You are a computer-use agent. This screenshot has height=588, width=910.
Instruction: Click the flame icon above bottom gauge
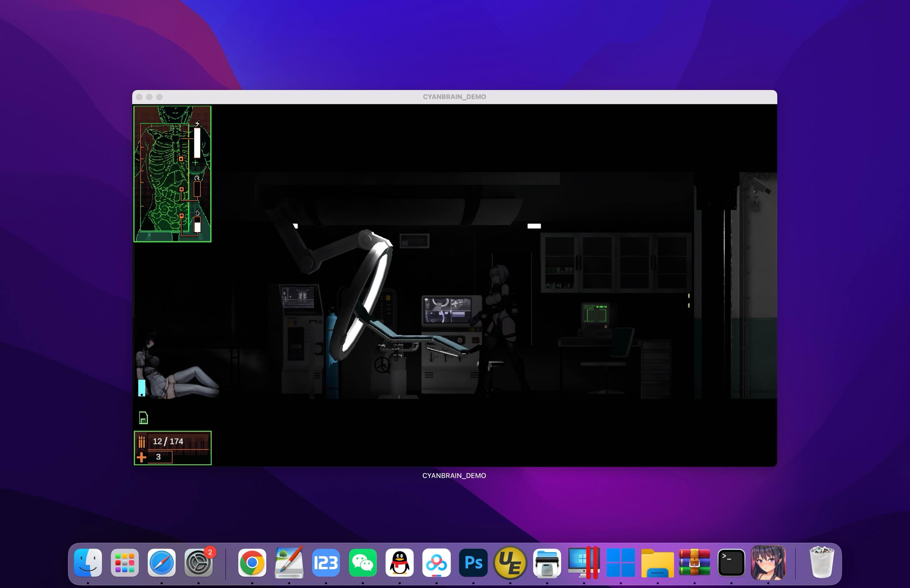197,213
